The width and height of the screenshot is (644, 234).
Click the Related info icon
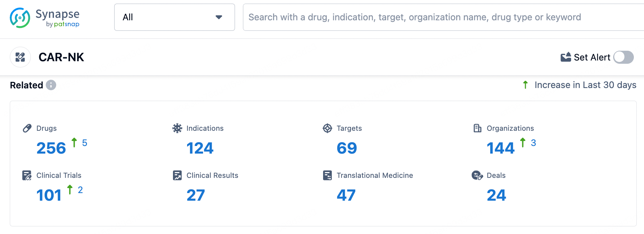pos(51,85)
